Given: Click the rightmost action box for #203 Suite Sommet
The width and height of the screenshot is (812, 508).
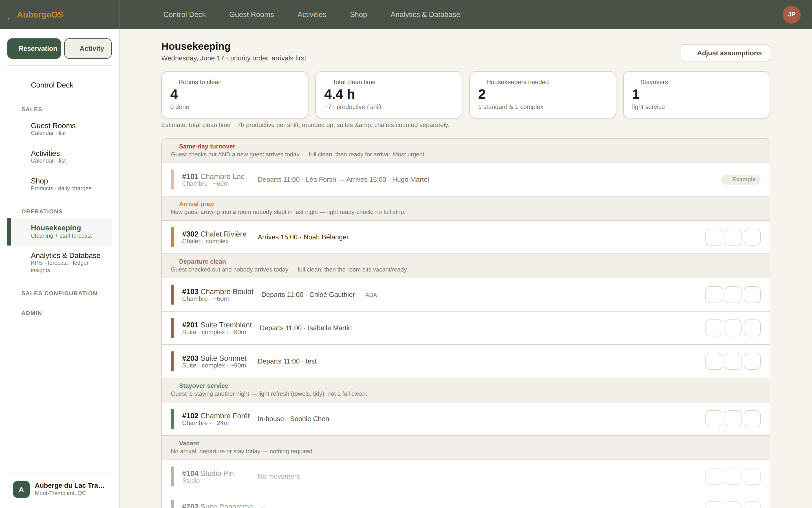Looking at the screenshot, I should (x=752, y=361).
